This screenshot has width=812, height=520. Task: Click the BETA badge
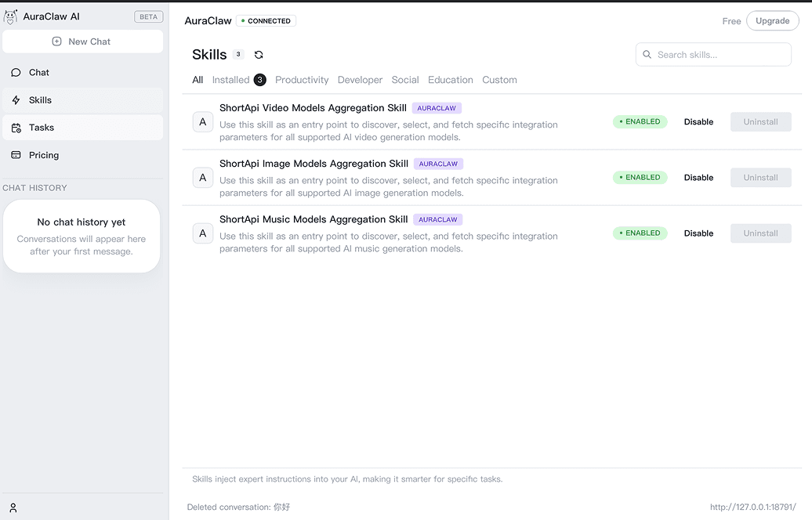point(149,16)
